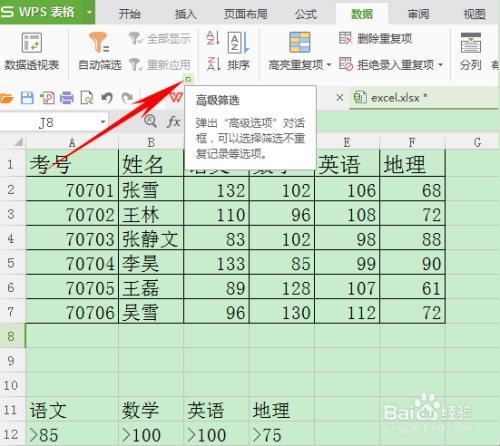Image resolution: width=500 pixels, height=446 pixels.
Task: Select cell with value 133
Action: click(x=216, y=263)
